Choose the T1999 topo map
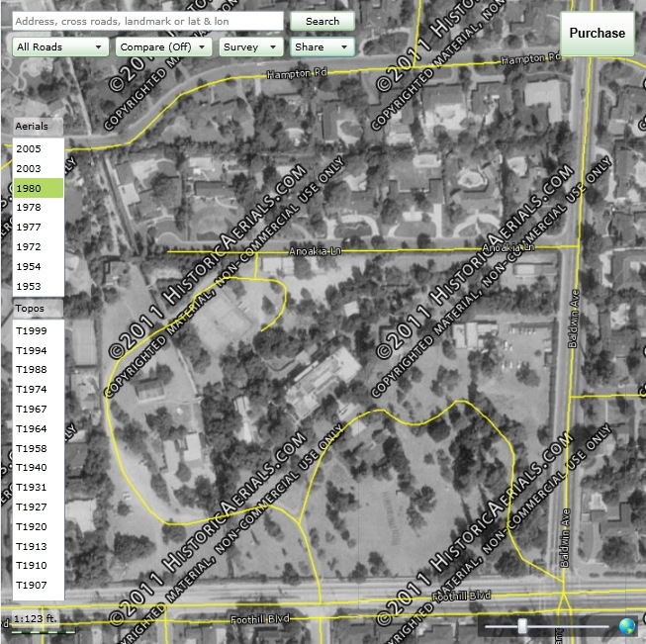 39,330
